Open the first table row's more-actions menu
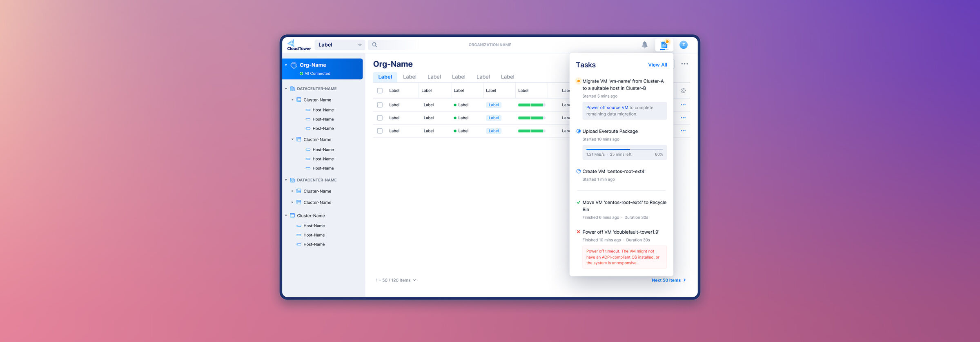 click(683, 105)
